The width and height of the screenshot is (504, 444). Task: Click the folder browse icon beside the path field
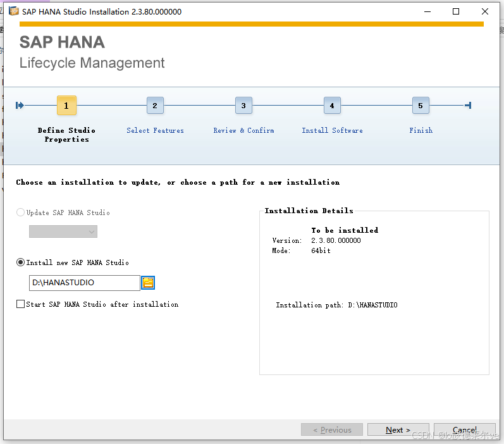coord(148,283)
